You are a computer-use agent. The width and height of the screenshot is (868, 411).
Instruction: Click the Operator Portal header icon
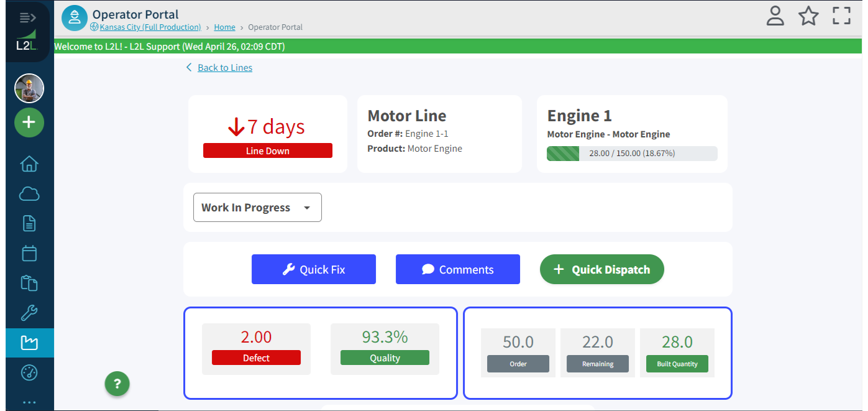pos(75,18)
